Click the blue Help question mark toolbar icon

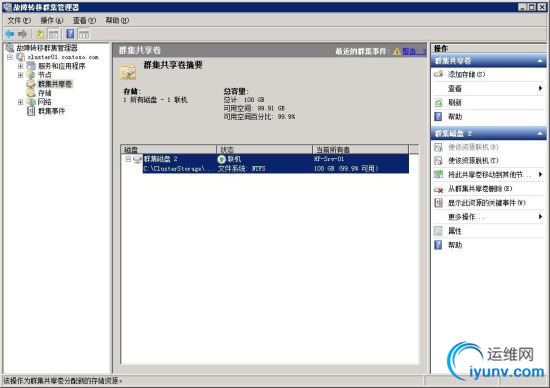tap(70, 34)
